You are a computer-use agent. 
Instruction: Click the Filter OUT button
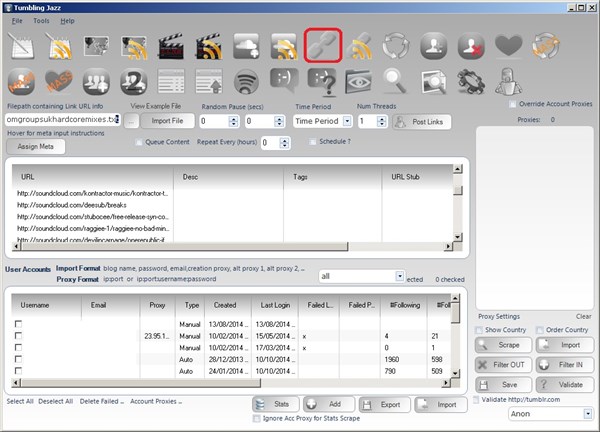click(x=503, y=365)
